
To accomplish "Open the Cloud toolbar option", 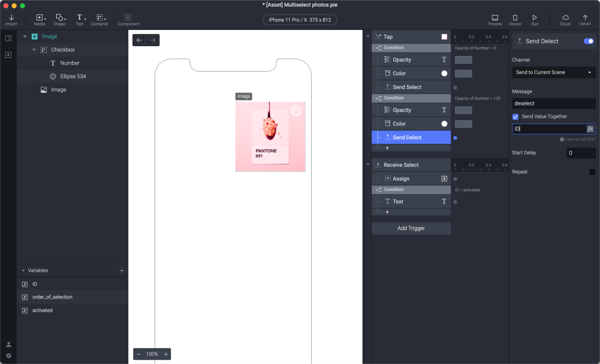I will pyautogui.click(x=565, y=20).
